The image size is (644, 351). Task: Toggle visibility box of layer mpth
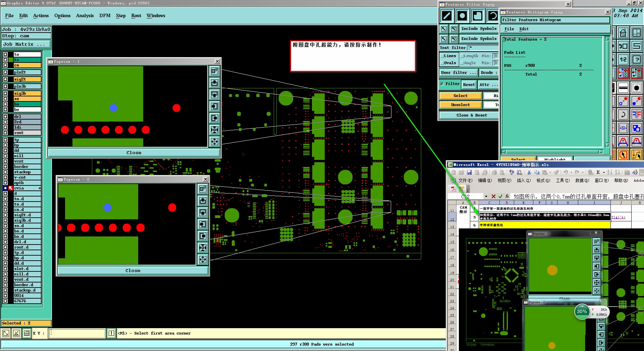pyautogui.click(x=5, y=183)
